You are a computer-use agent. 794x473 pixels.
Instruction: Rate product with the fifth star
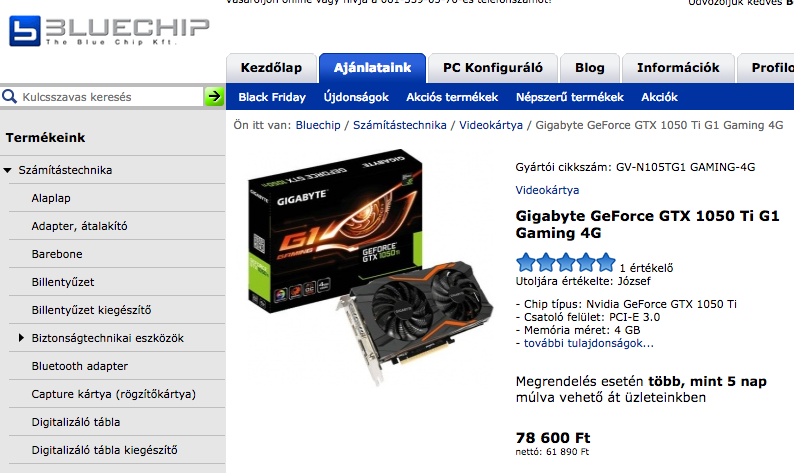click(606, 262)
